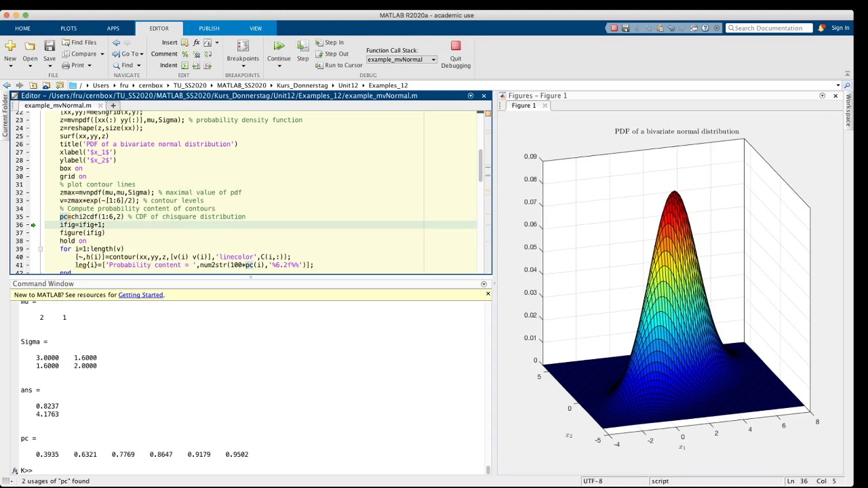Click the quick access Undo icon
Viewport: 868px width, 488px height.
click(671, 28)
